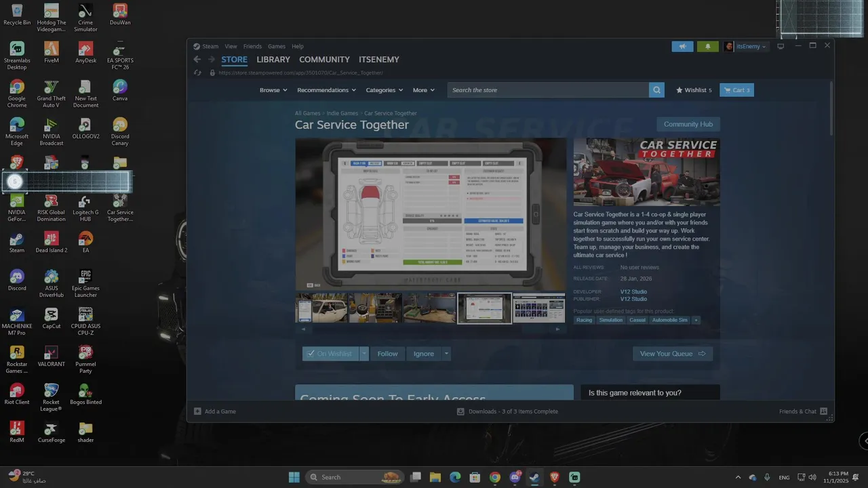Click Steam's forward navigation arrow
The image size is (868, 488).
coord(210,60)
